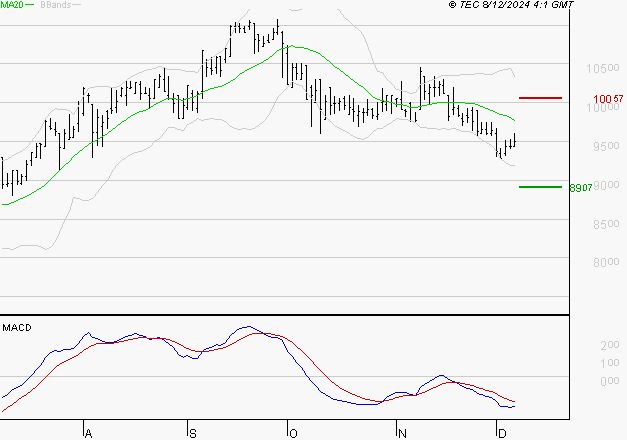Click the TEC 8/12/2024 copyright timestamp
This screenshot has height=440, width=627.
[x=511, y=4]
